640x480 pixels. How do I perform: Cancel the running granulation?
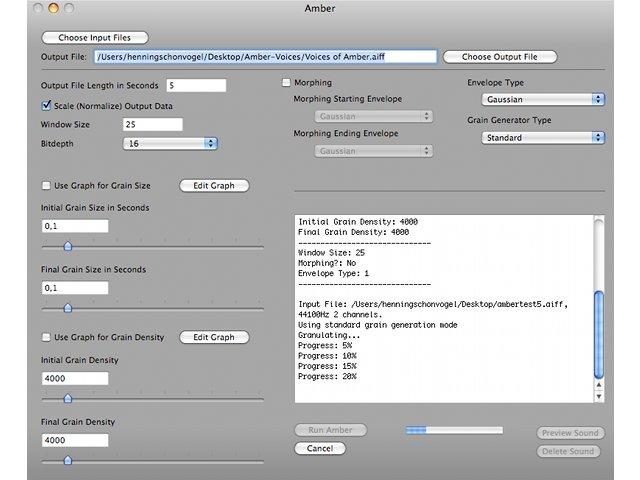pos(319,449)
